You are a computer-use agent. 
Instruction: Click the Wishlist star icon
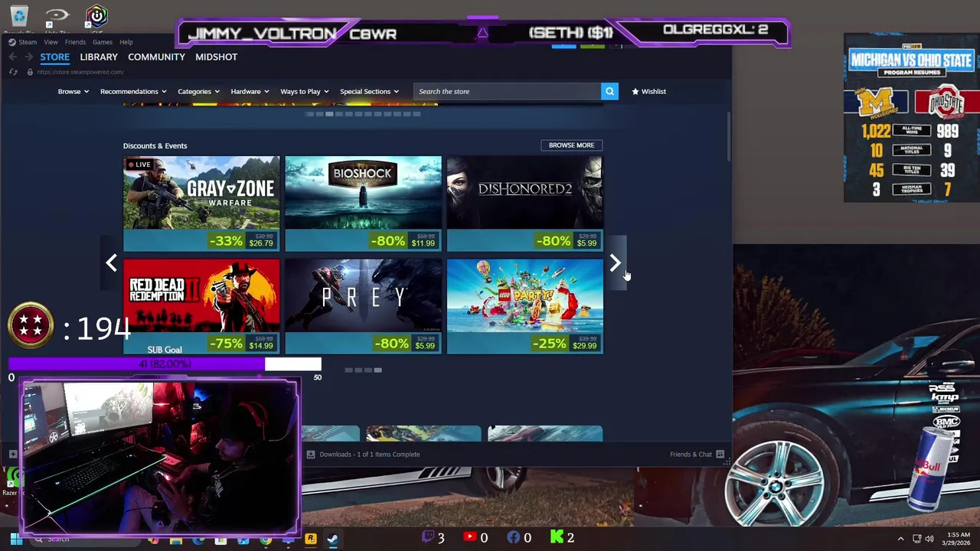(635, 91)
